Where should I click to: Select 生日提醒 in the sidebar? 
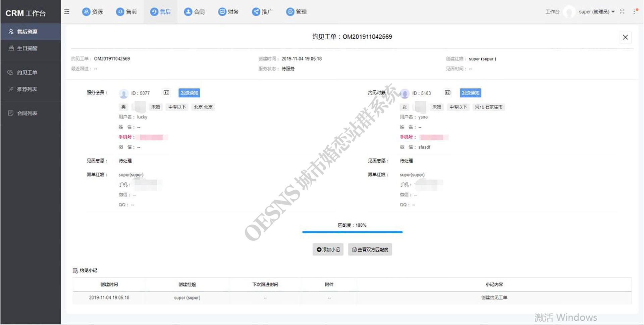[x=27, y=48]
